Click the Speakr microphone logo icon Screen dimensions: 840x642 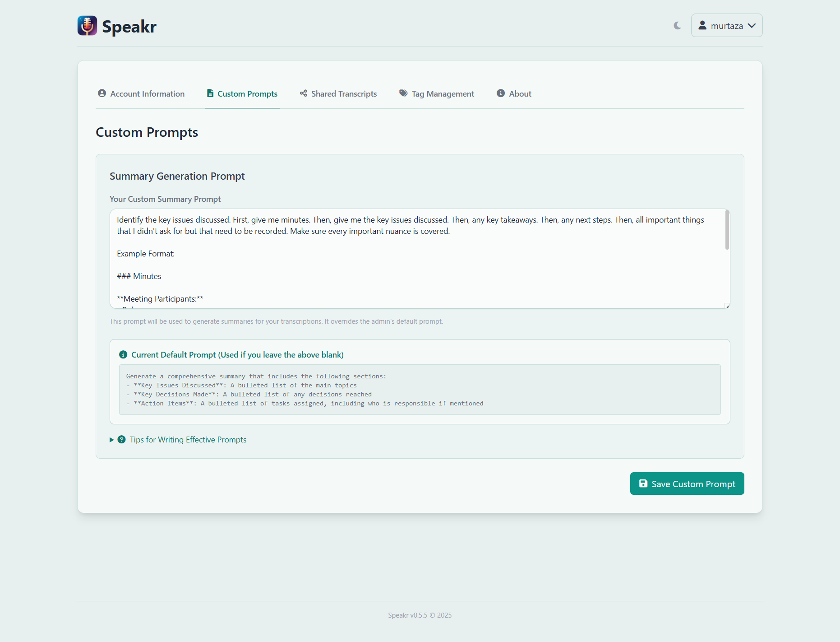point(87,26)
